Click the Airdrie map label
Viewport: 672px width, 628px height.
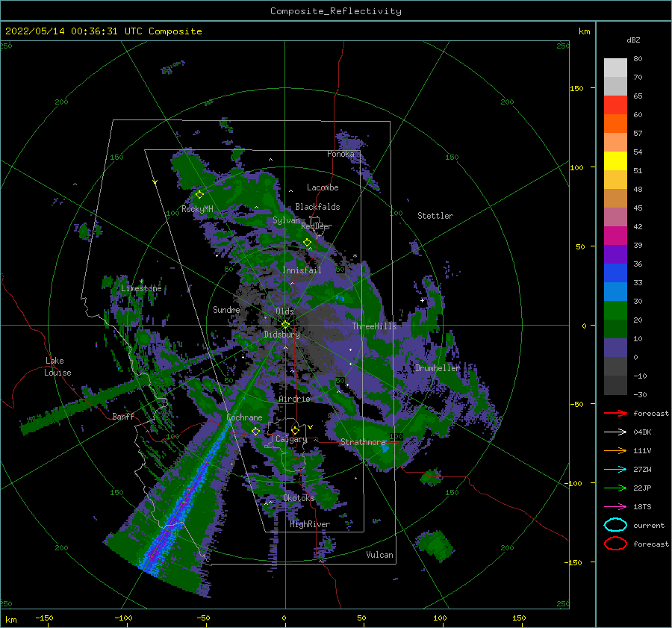point(294,399)
